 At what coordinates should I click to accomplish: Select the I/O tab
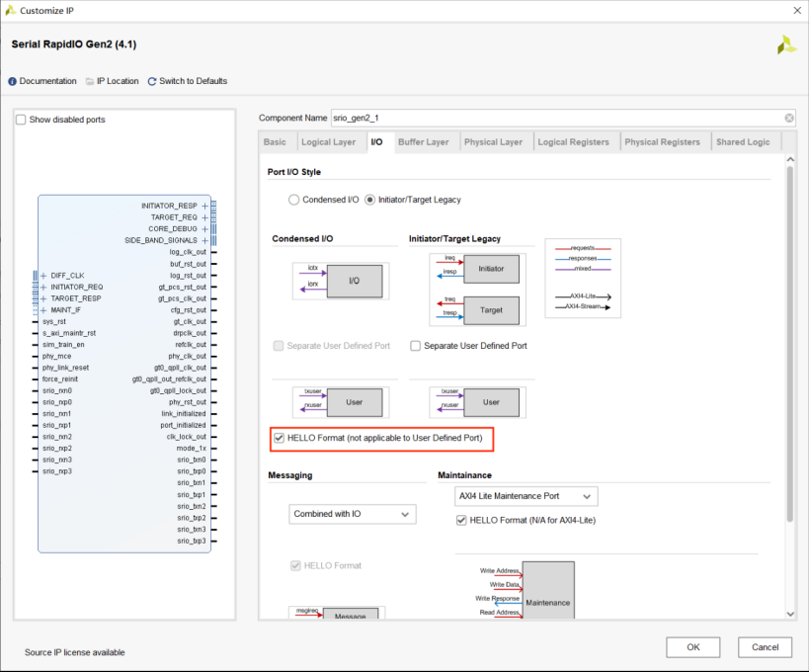pyautogui.click(x=376, y=142)
